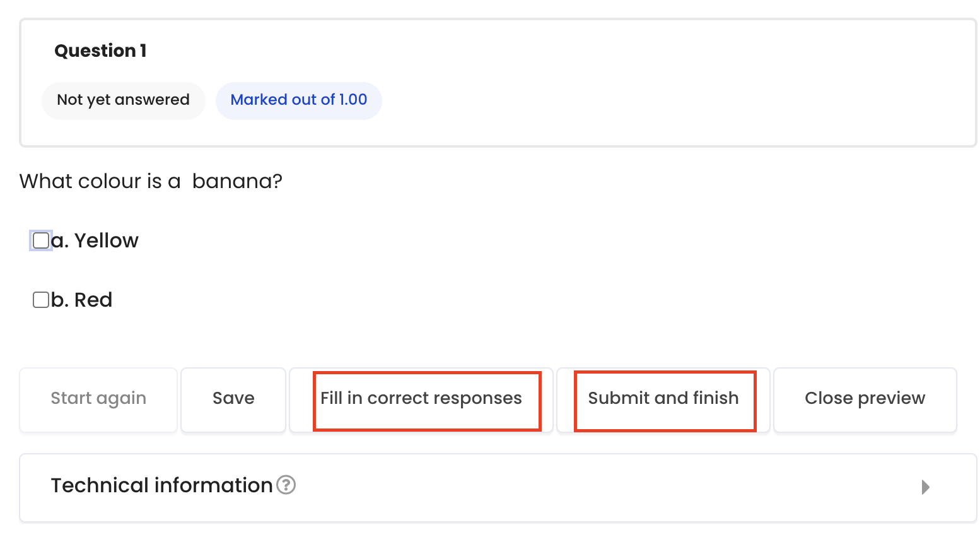This screenshot has width=980, height=544.
Task: Open the Technical information help icon
Action: pos(286,485)
